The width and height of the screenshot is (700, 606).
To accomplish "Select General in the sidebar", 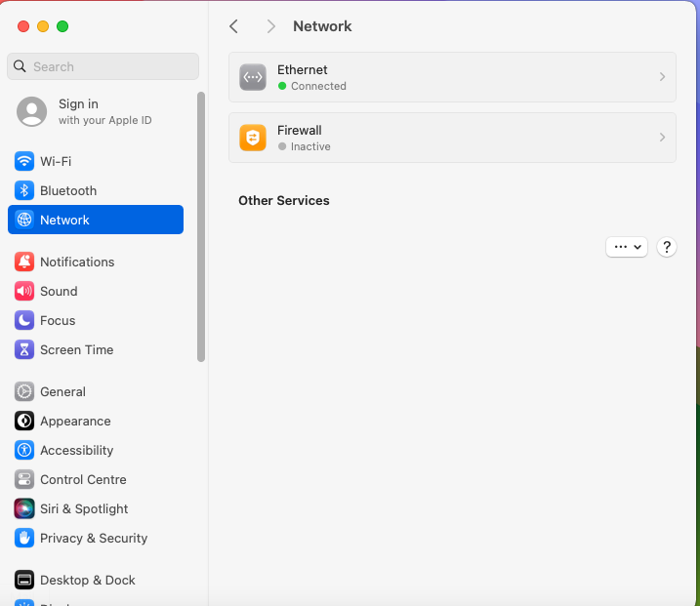I will (62, 391).
